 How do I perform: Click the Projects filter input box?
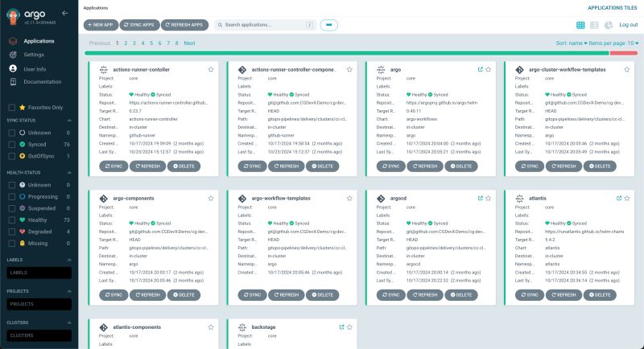pyautogui.click(x=39, y=304)
